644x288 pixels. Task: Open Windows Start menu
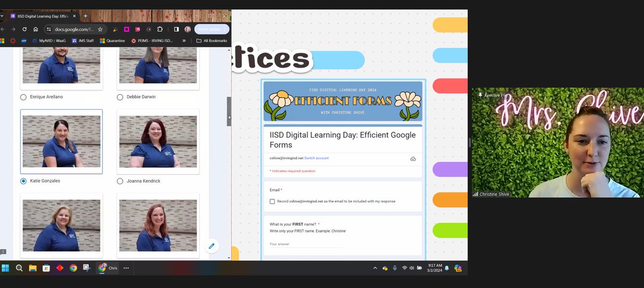[x=5, y=268]
